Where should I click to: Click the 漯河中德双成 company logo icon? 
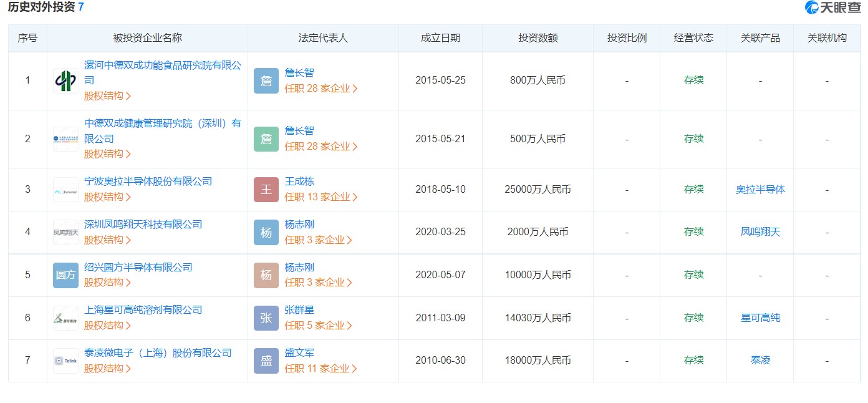tap(65, 80)
